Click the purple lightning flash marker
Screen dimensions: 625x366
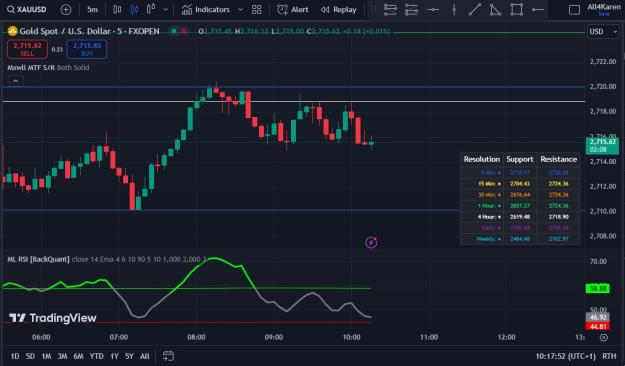coord(371,242)
